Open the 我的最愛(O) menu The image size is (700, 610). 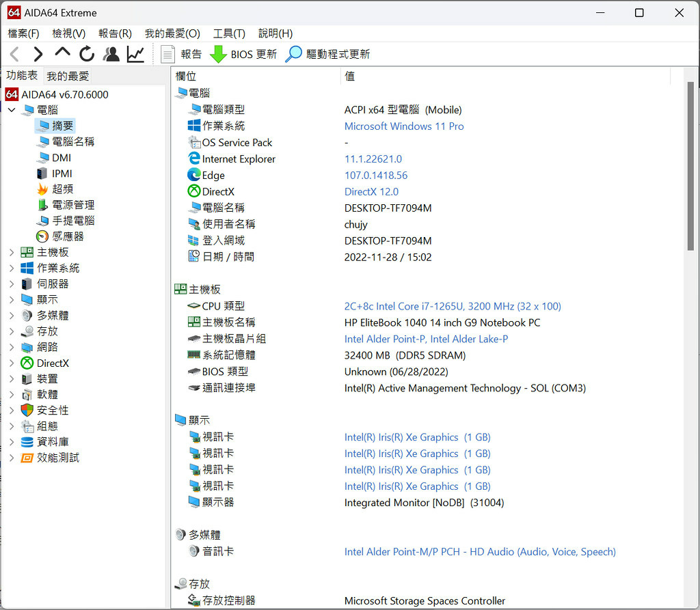[x=172, y=33]
